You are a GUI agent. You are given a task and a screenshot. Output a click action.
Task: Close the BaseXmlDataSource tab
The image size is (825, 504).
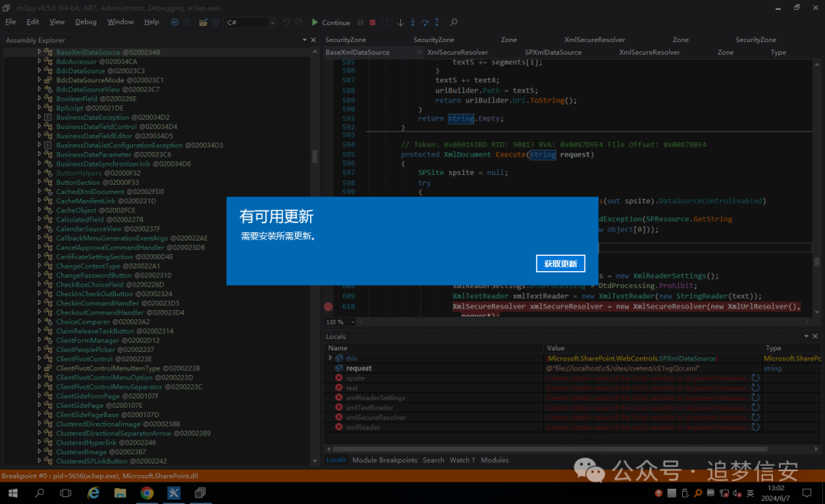point(419,52)
